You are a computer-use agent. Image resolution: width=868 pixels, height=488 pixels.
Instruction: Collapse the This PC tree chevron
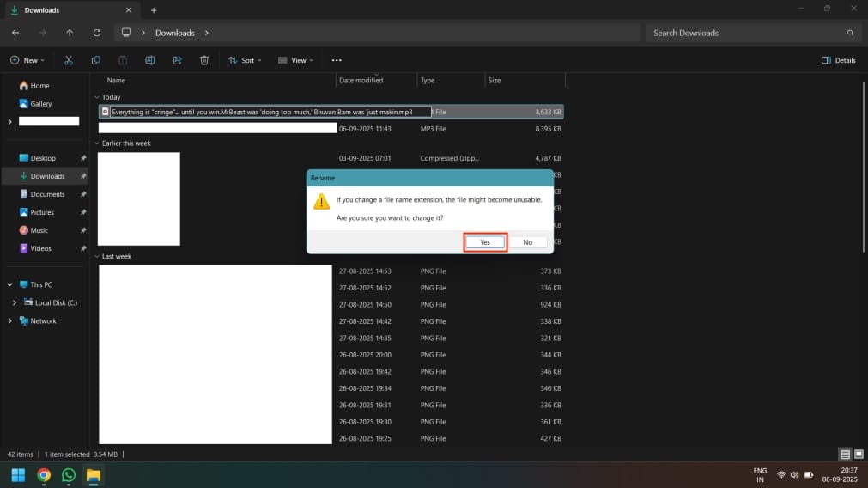click(x=10, y=284)
